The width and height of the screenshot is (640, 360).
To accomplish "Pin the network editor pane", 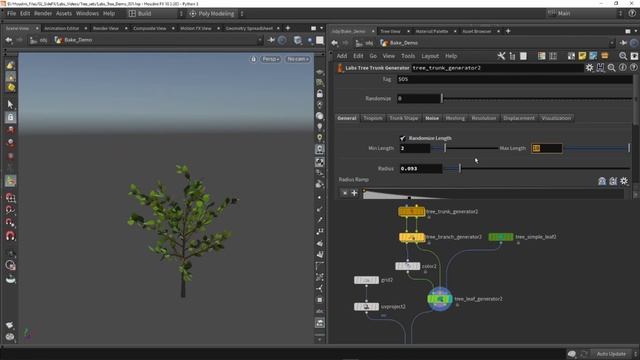I will tap(623, 43).
